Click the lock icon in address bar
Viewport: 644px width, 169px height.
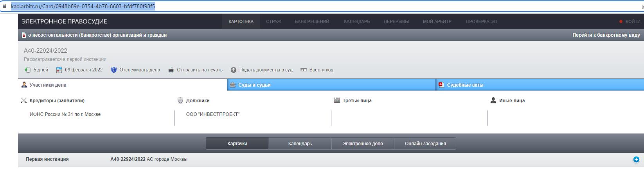coord(5,7)
